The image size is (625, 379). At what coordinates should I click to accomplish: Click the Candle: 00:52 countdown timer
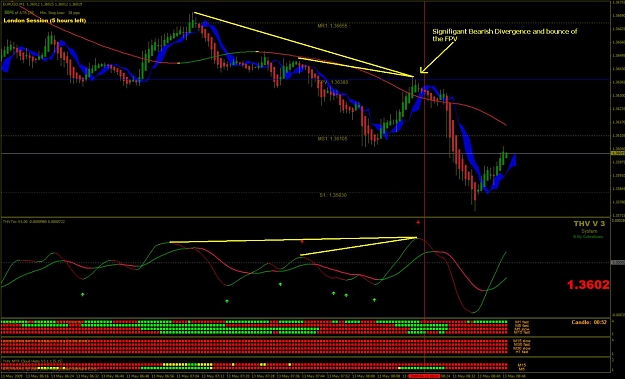pyautogui.click(x=589, y=322)
